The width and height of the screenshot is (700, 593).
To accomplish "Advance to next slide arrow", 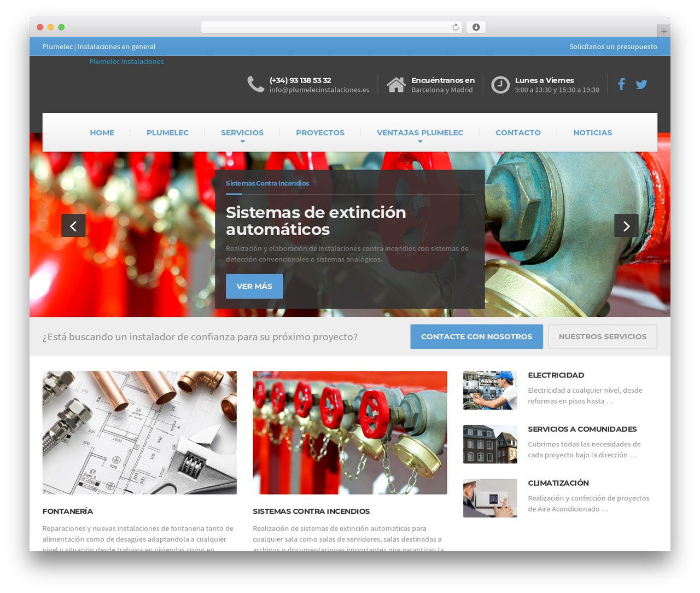I will click(626, 225).
